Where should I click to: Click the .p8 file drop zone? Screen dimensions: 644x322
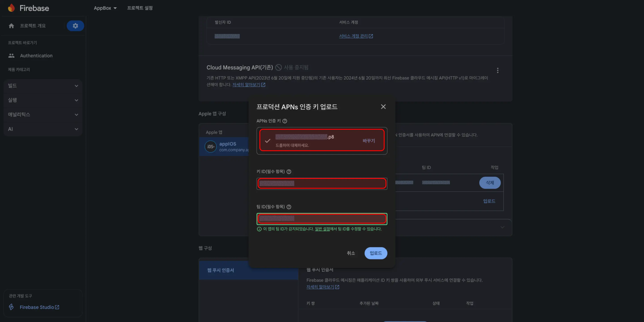[322, 141]
